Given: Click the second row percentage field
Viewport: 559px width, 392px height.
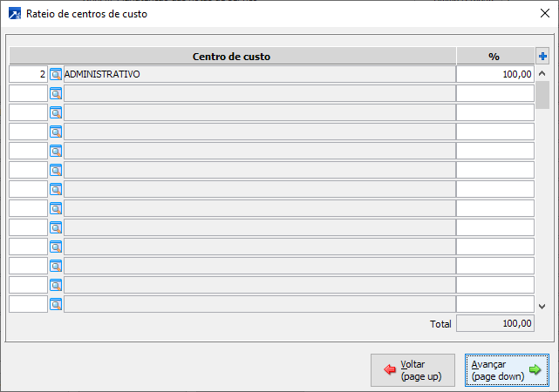Looking at the screenshot, I should pyautogui.click(x=494, y=94).
